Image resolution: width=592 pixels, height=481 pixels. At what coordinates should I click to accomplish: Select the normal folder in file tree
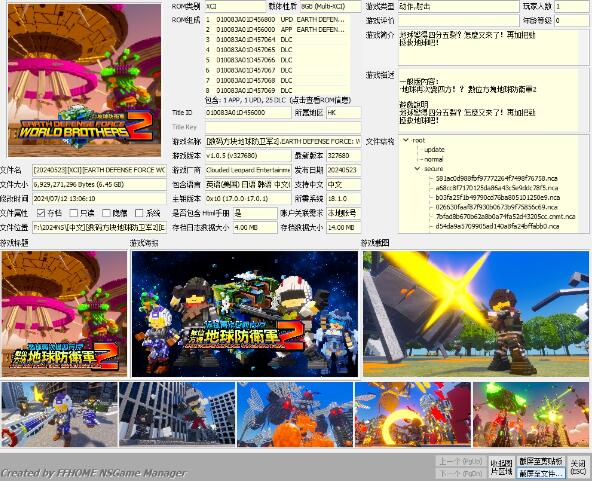[x=433, y=159]
